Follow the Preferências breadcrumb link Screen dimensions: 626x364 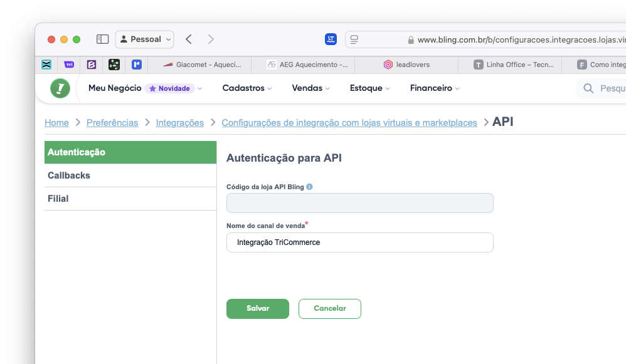(x=112, y=123)
